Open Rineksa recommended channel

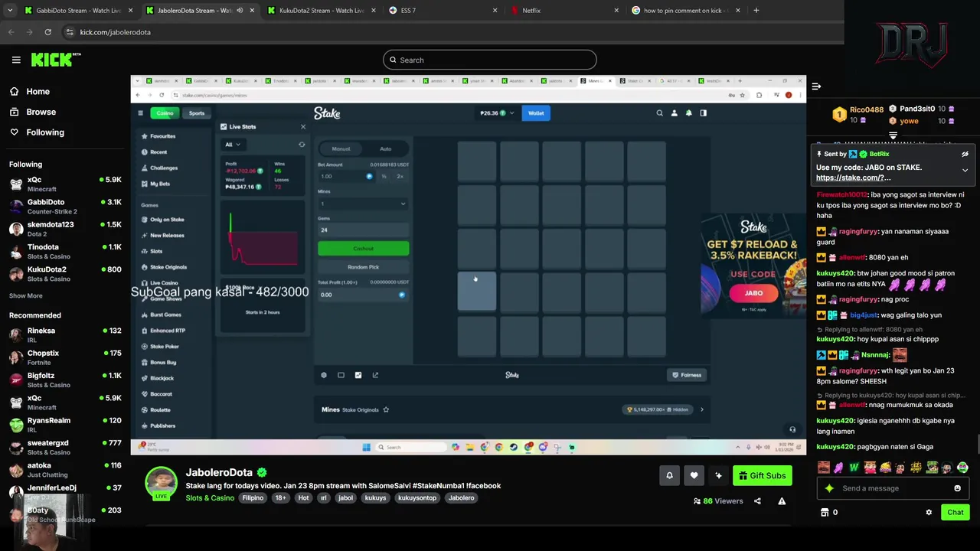[65, 334]
